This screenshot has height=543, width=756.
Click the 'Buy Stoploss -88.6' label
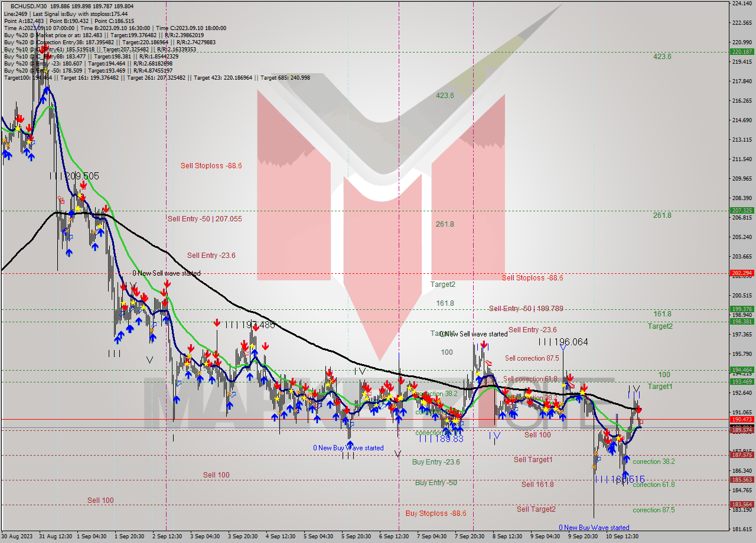pyautogui.click(x=436, y=513)
